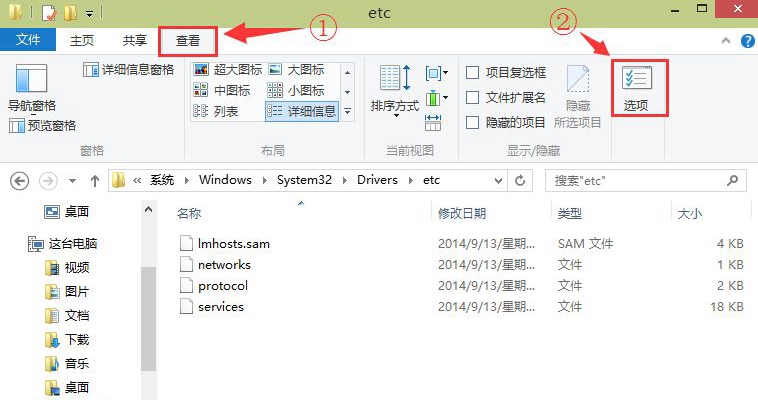Open the Help question mark icon

click(747, 41)
